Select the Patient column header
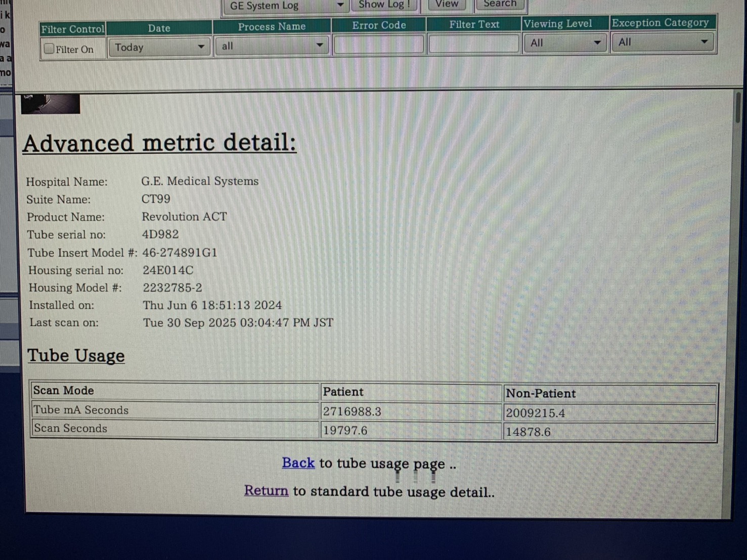The width and height of the screenshot is (747, 560). pos(343,392)
